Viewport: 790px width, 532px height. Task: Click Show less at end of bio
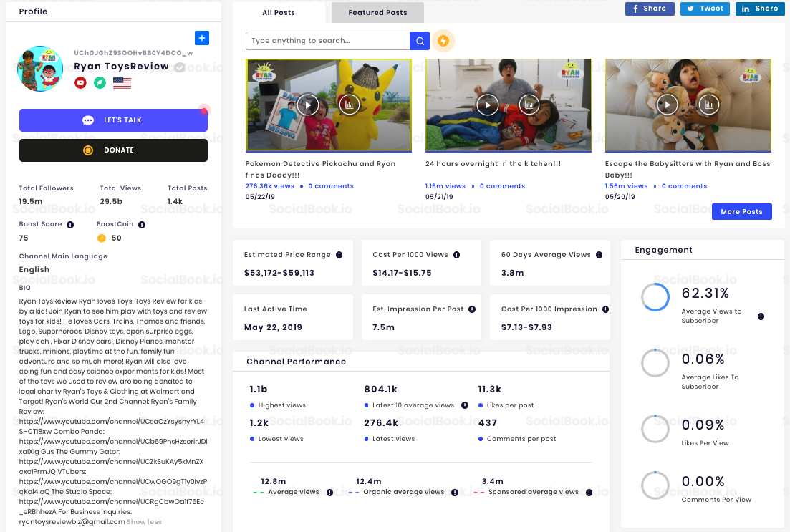(x=144, y=522)
